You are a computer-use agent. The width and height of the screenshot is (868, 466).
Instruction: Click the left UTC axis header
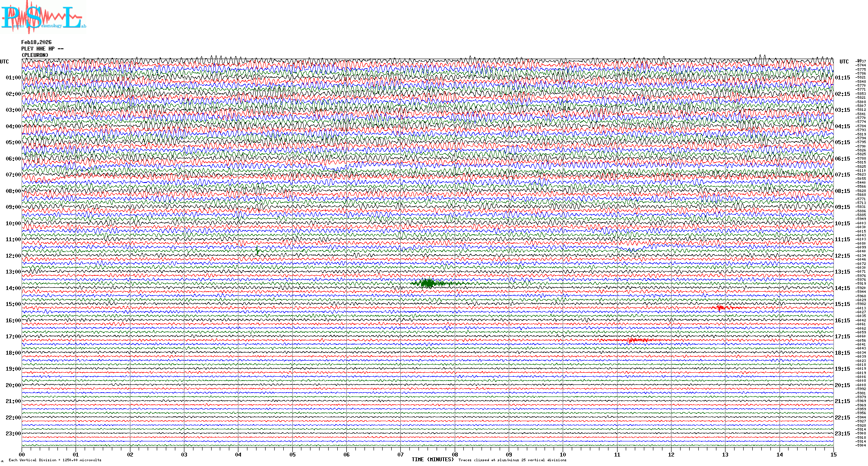pos(4,62)
